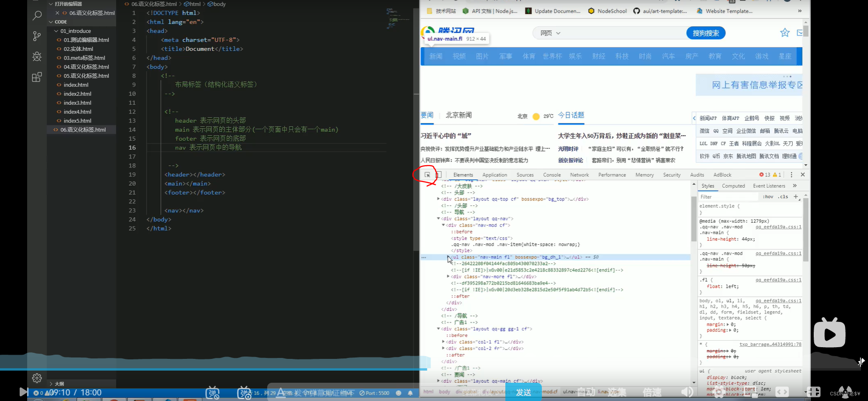Seek on the video progress bar
Screen dimensions: 868x401
point(430,369)
